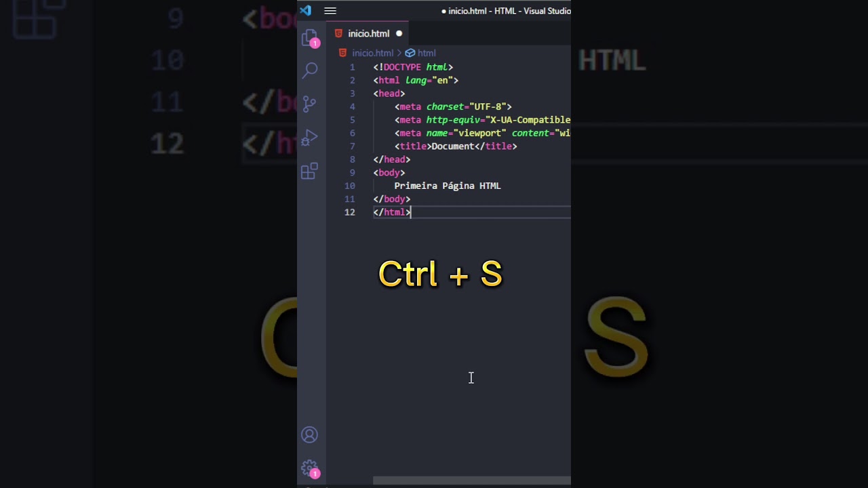The image size is (868, 488).
Task: Click line number 9 in the gutter
Action: click(x=352, y=173)
